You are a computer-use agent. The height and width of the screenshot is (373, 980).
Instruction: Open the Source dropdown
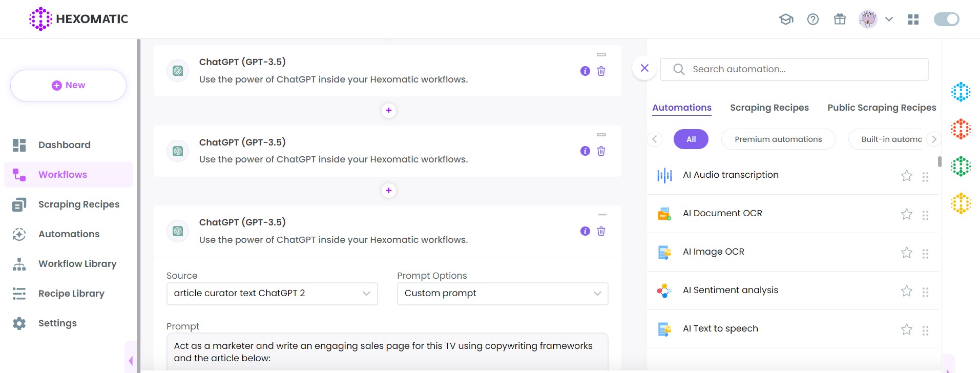coord(272,294)
